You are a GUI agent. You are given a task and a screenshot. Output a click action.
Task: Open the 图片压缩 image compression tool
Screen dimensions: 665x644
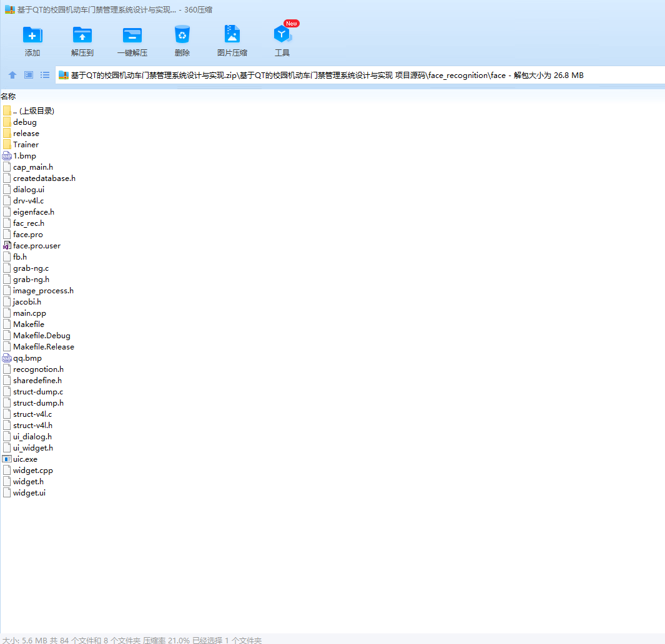232,35
